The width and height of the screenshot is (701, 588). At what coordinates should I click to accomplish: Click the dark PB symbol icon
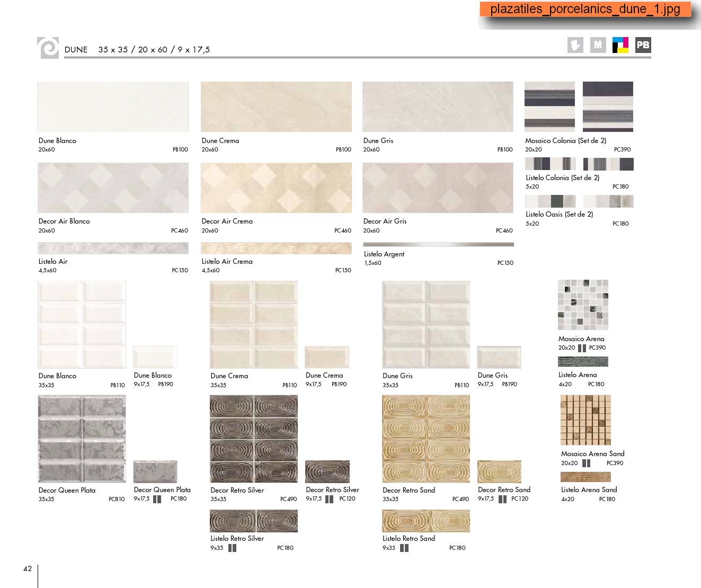[643, 45]
